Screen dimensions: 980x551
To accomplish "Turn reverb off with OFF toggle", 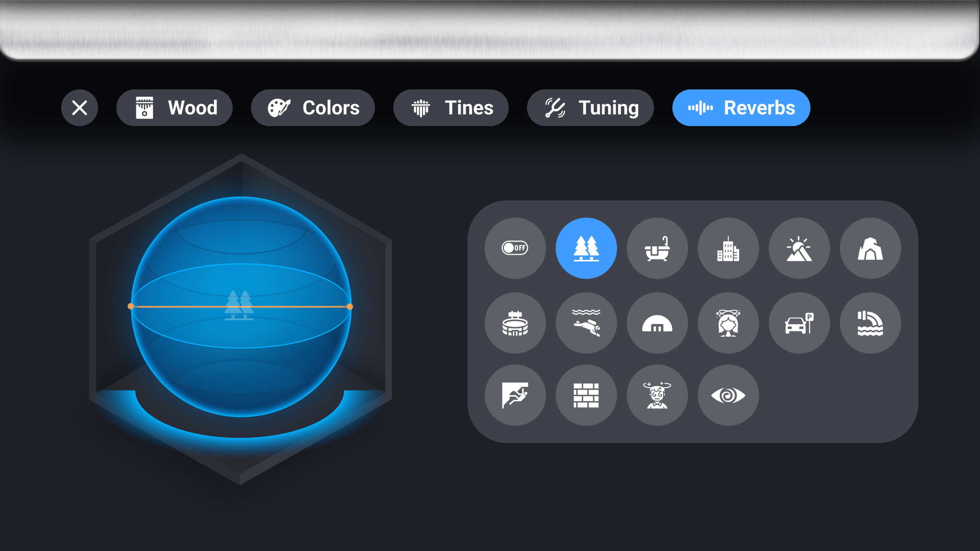I will point(515,248).
